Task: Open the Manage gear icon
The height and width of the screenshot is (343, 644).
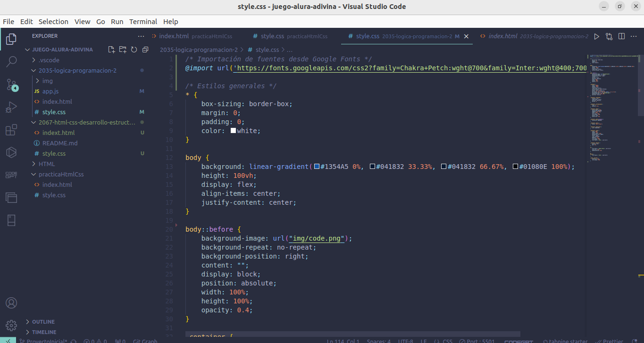Action: pos(11,326)
